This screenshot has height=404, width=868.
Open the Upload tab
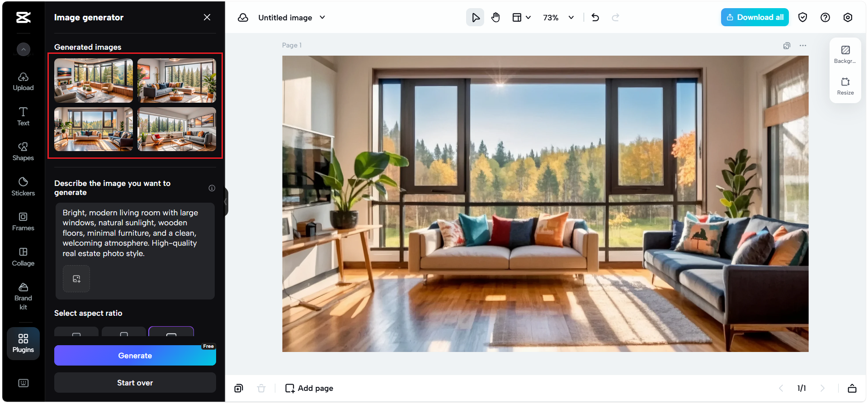point(23,81)
